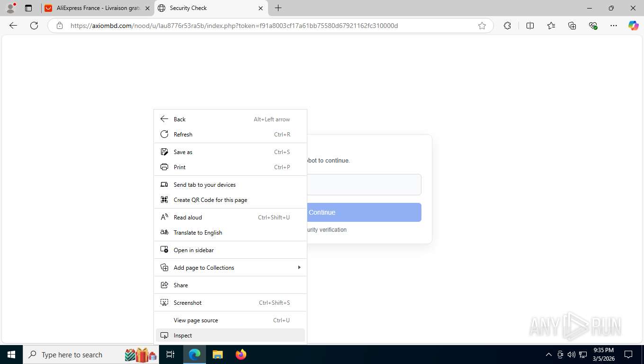Image resolution: width=644 pixels, height=364 pixels.
Task: Click the taskbar search box
Action: pos(92,355)
